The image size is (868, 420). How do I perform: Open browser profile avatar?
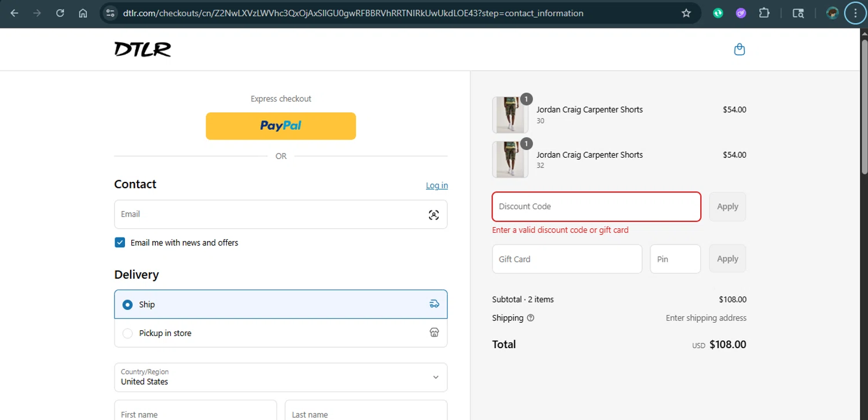(833, 13)
